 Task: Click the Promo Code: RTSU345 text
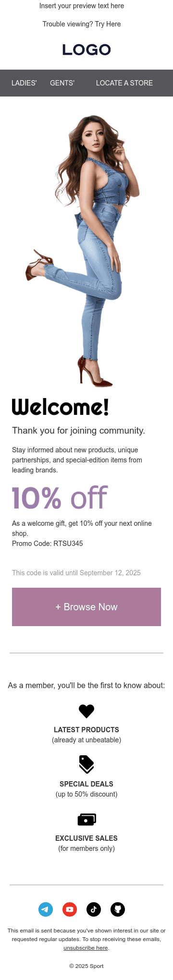click(x=48, y=544)
